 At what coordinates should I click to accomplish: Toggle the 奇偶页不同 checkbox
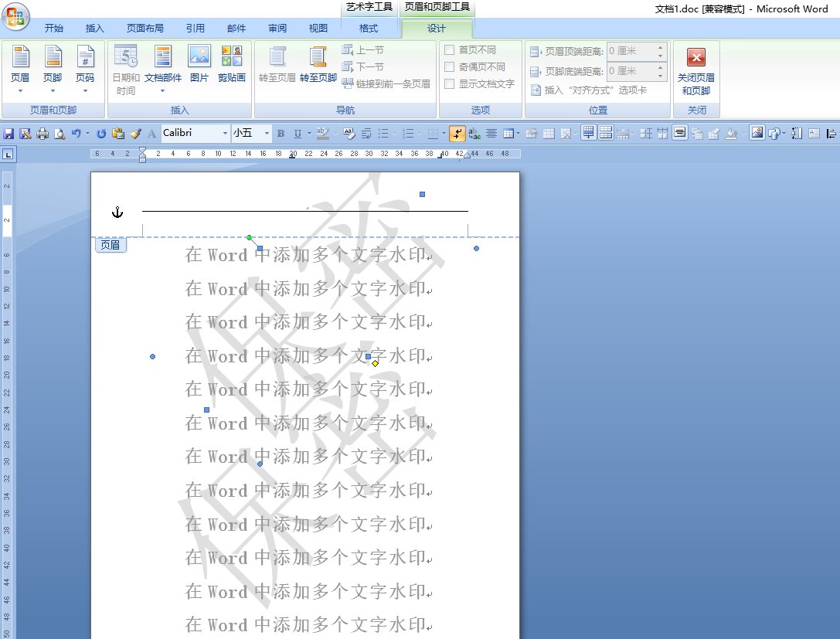pos(450,66)
